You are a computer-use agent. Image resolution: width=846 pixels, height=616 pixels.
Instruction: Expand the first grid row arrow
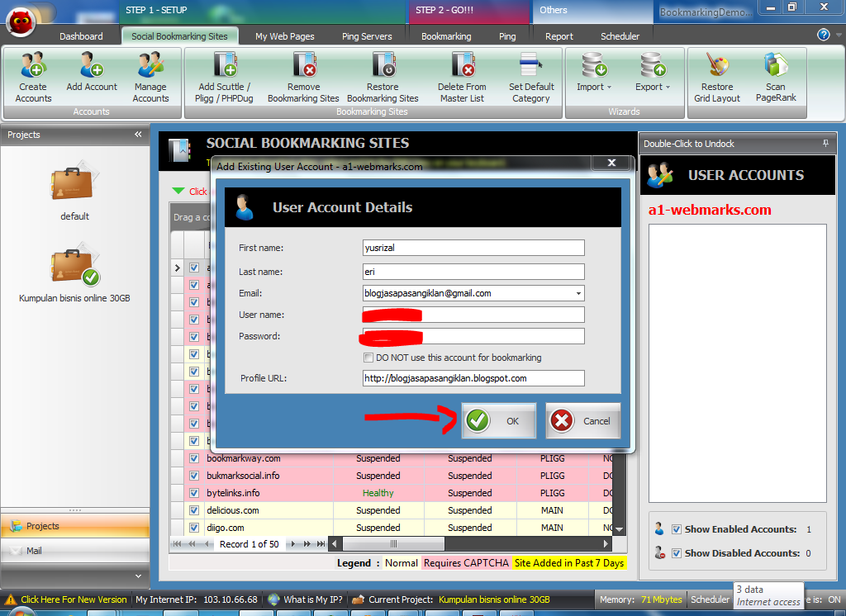[x=178, y=268]
